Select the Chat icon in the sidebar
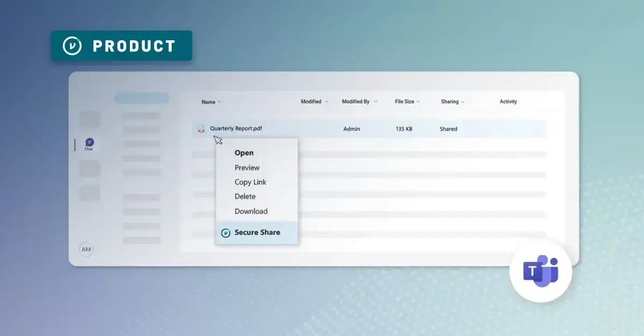This screenshot has height=336, width=644. tap(89, 143)
